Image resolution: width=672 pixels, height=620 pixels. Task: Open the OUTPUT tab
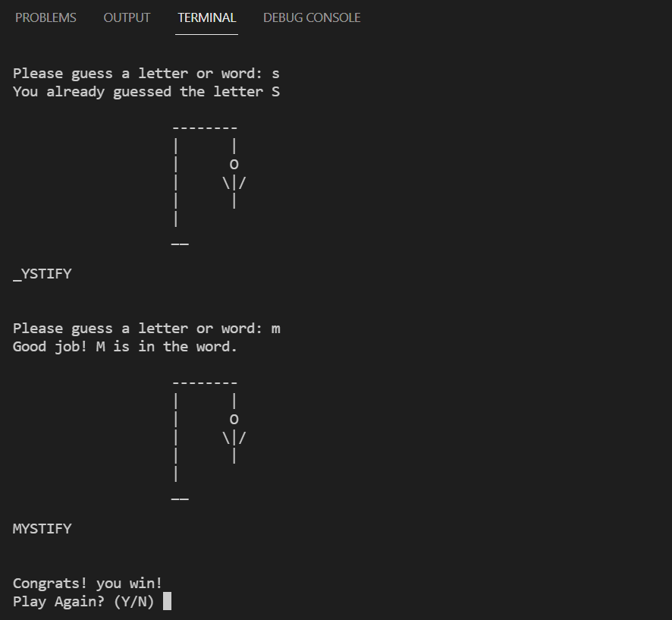[x=127, y=17]
